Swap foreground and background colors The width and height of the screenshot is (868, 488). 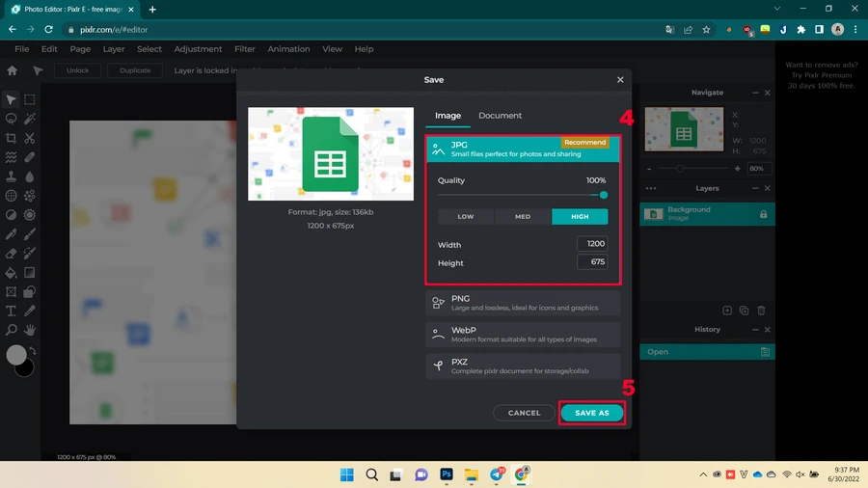[x=33, y=350]
